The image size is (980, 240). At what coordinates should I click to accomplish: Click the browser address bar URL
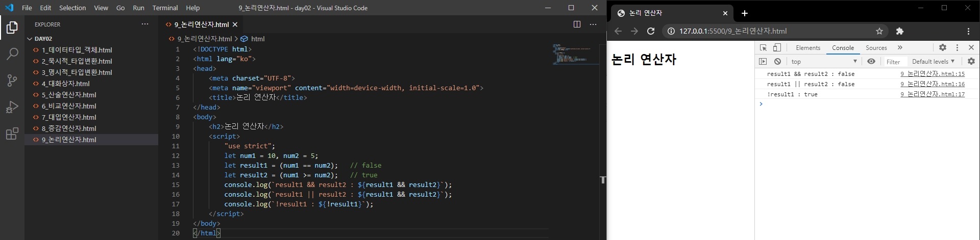(x=732, y=31)
